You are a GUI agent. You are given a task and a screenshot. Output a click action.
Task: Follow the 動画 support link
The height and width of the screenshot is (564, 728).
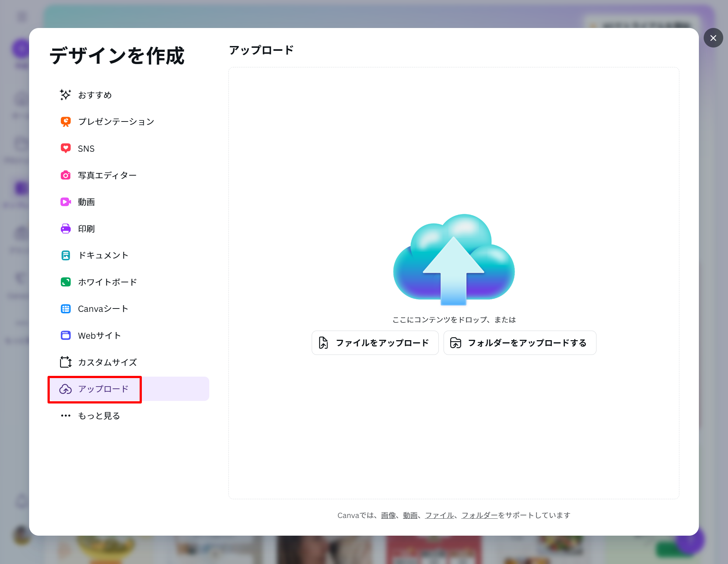point(410,515)
